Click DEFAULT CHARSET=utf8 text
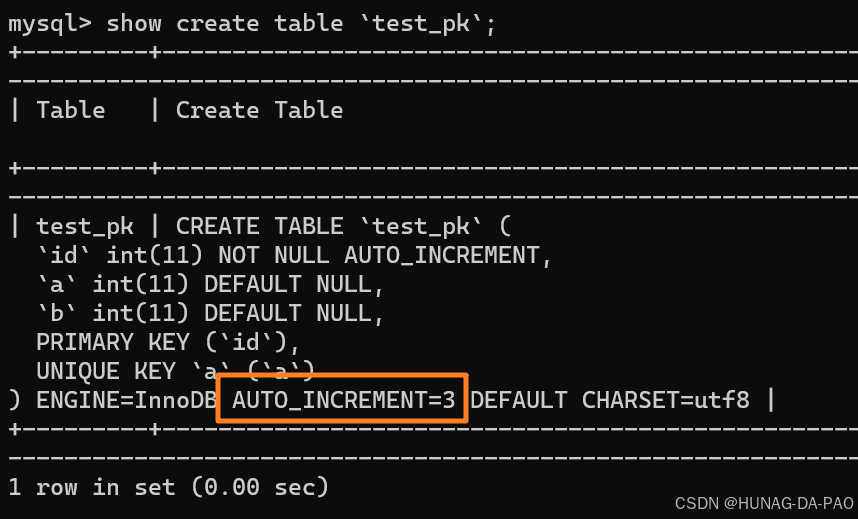The width and height of the screenshot is (858, 519). click(x=610, y=400)
